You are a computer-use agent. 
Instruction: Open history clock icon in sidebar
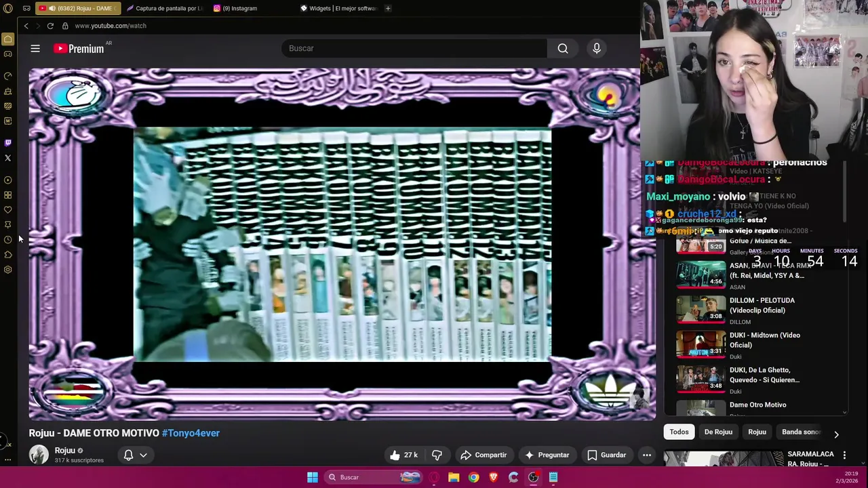(x=8, y=240)
